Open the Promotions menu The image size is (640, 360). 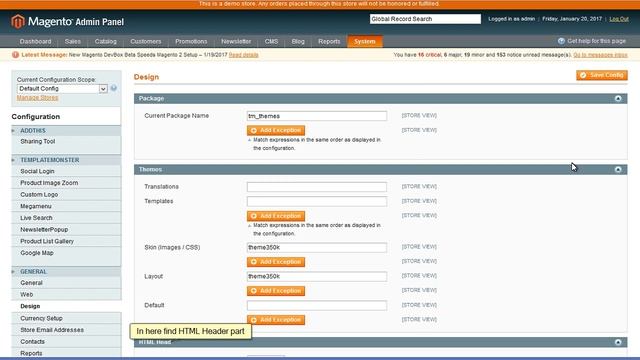coord(191,41)
